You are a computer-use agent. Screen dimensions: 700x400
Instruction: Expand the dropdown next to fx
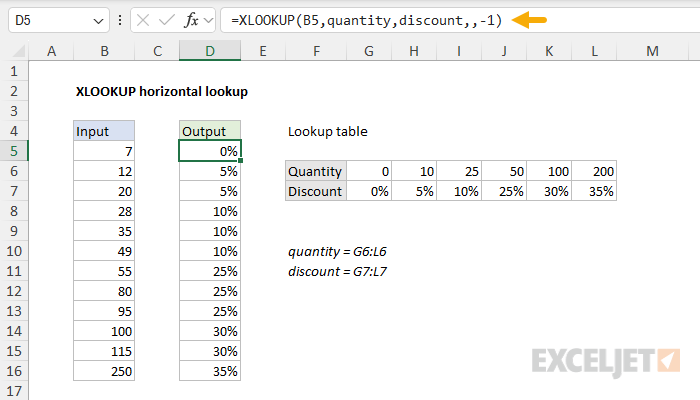click(x=208, y=20)
